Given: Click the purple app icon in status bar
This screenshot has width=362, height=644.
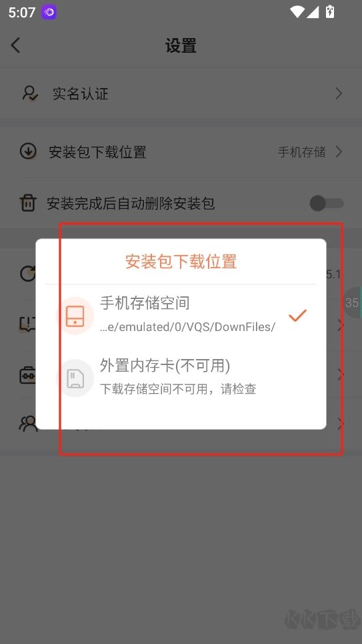Looking at the screenshot, I should [49, 12].
